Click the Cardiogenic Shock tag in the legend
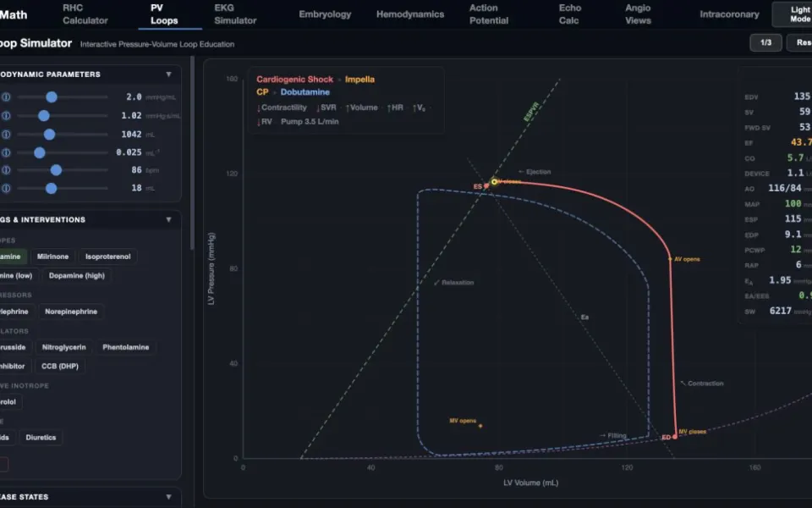 (294, 80)
